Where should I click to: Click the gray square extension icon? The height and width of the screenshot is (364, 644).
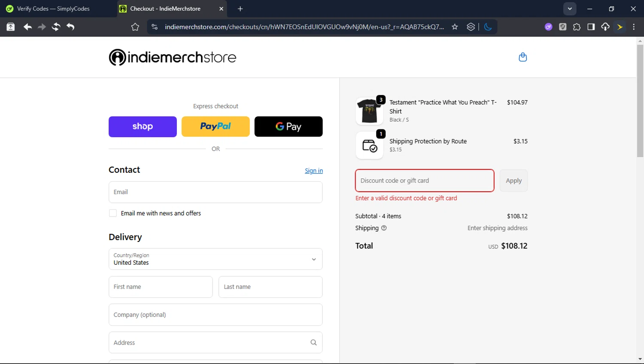(x=562, y=27)
